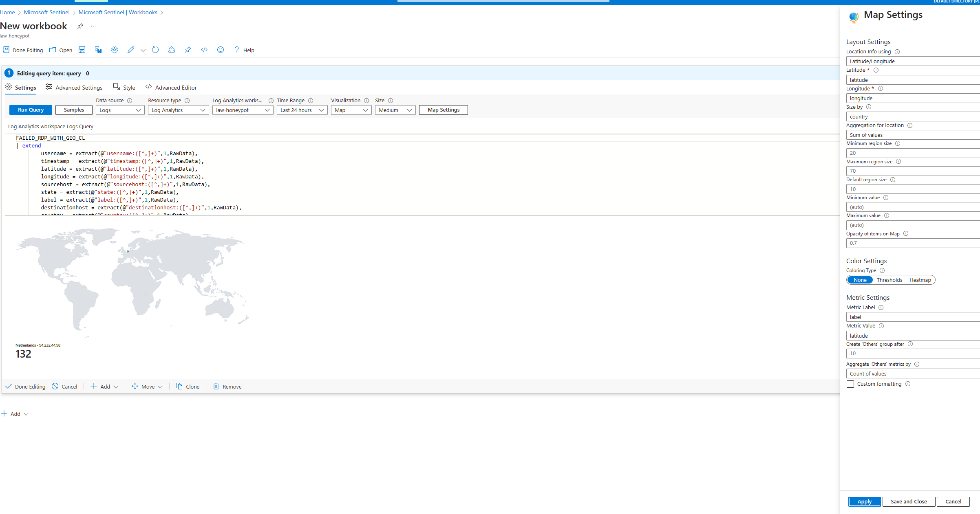This screenshot has width=980, height=514.
Task: Click Save and Close button
Action: pos(909,502)
